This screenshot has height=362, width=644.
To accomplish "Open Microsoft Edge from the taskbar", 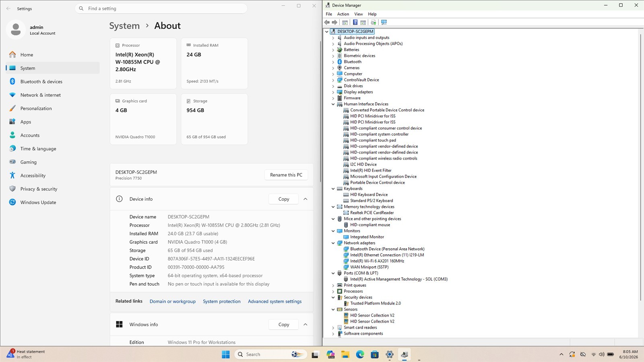I will tap(360, 354).
